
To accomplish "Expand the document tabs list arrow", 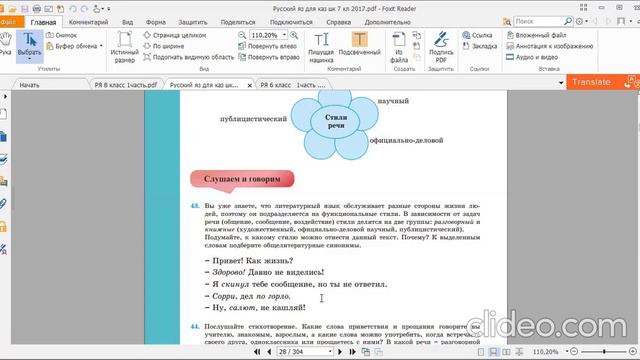I will 561,83.
